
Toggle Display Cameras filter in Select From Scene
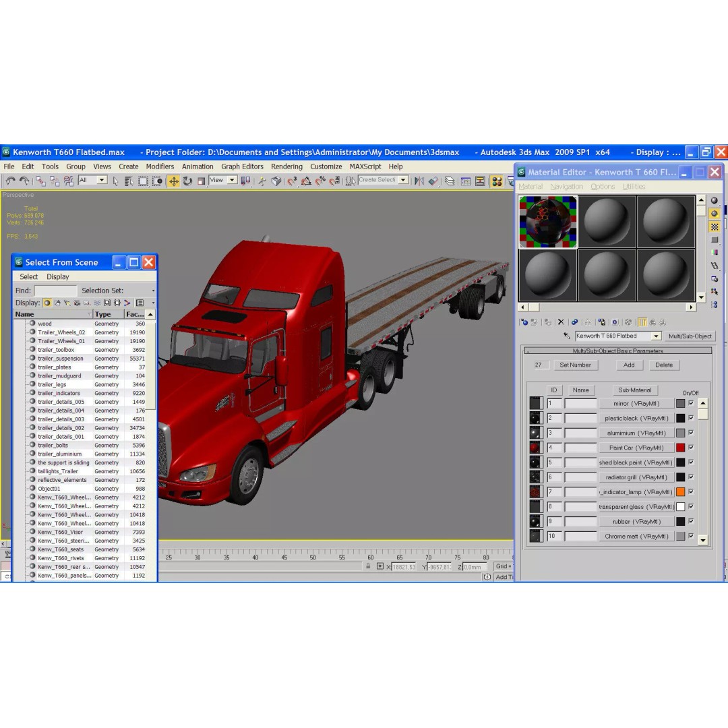[x=77, y=303]
